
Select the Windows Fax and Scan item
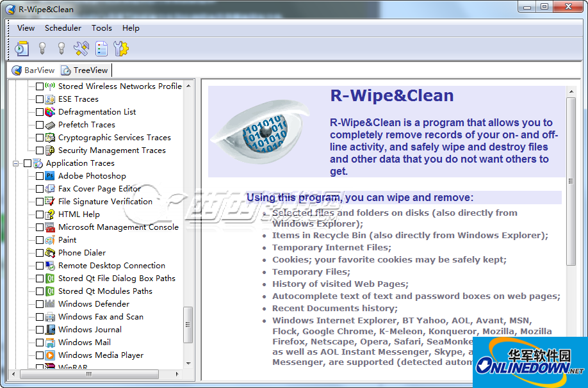tap(101, 317)
